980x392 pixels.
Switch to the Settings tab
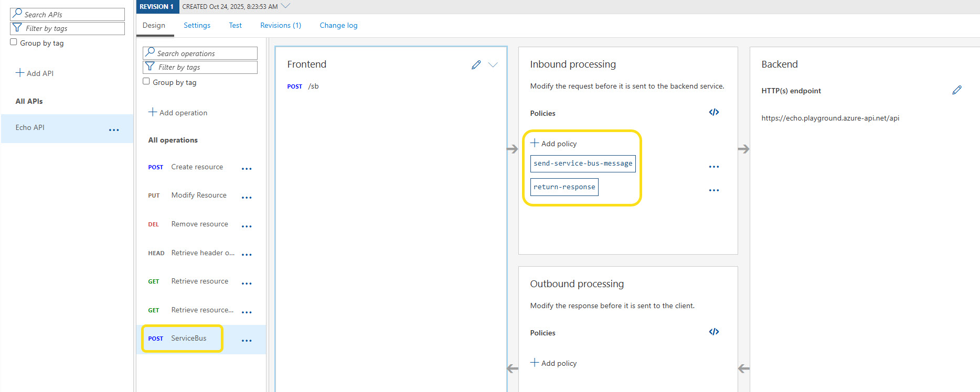[x=197, y=25]
